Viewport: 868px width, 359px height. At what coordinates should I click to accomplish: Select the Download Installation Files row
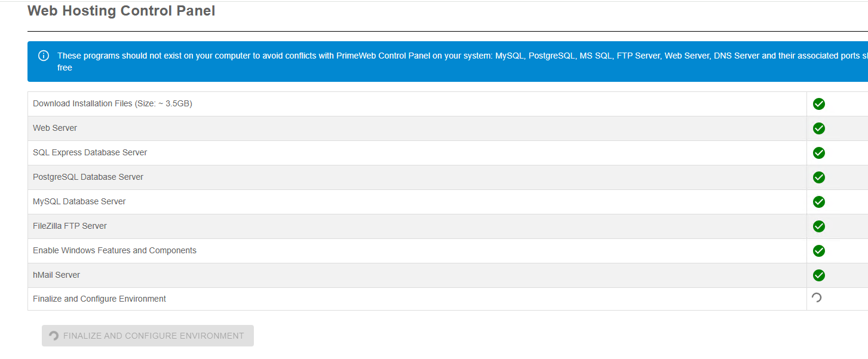(x=112, y=103)
